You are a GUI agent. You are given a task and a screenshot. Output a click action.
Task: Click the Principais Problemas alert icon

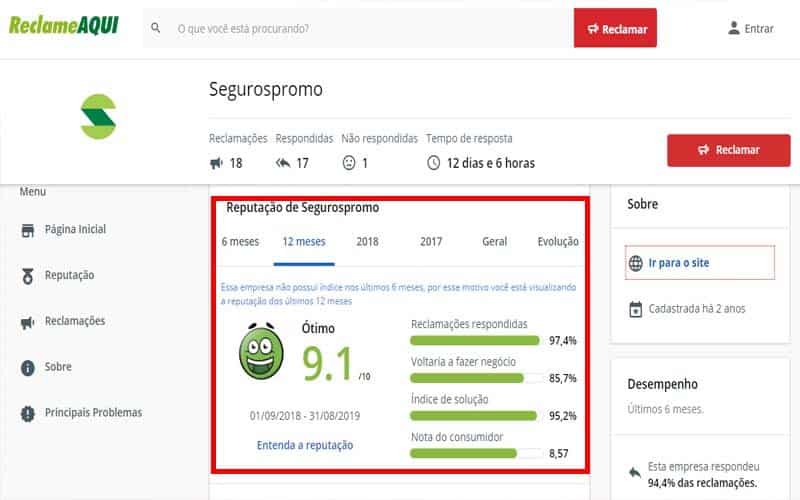point(28,414)
